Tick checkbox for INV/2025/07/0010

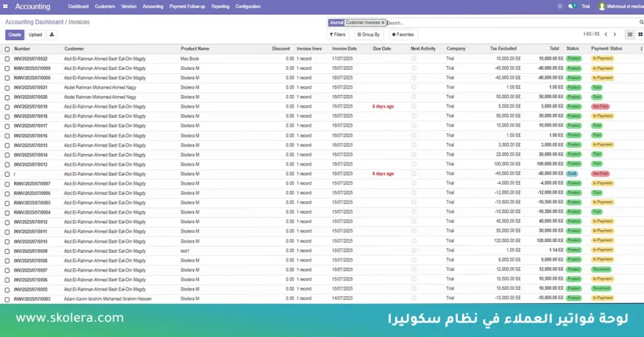[x=7, y=241]
